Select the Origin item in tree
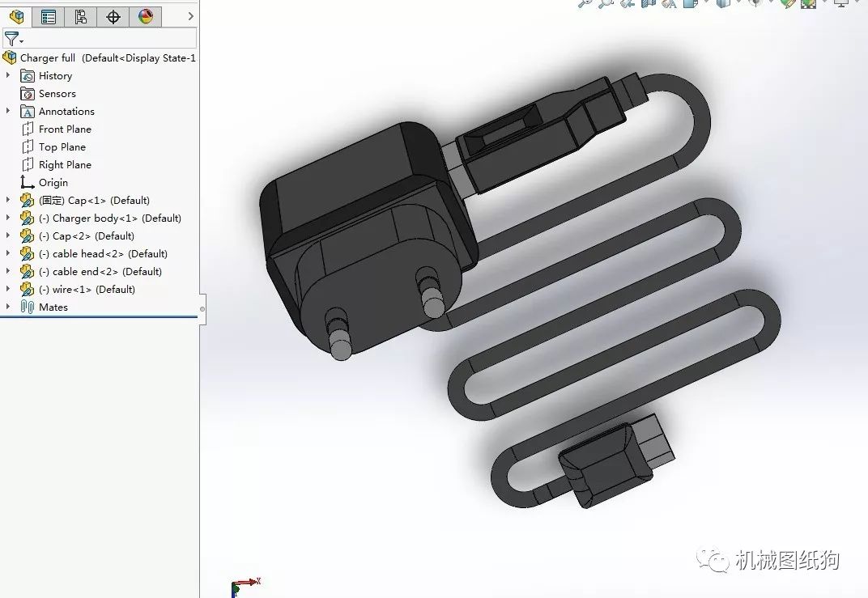Screen dimensions: 868x598 point(53,183)
